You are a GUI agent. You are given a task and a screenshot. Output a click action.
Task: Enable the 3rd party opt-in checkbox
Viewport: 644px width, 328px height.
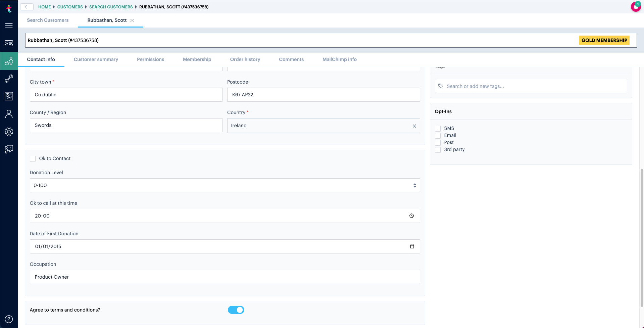point(438,150)
